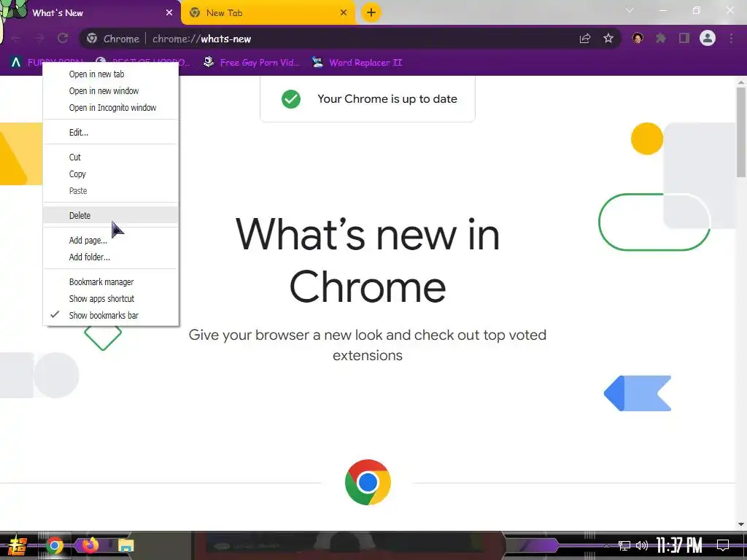This screenshot has height=560, width=747.
Task: Open a new tab with the plus button
Action: 371,12
